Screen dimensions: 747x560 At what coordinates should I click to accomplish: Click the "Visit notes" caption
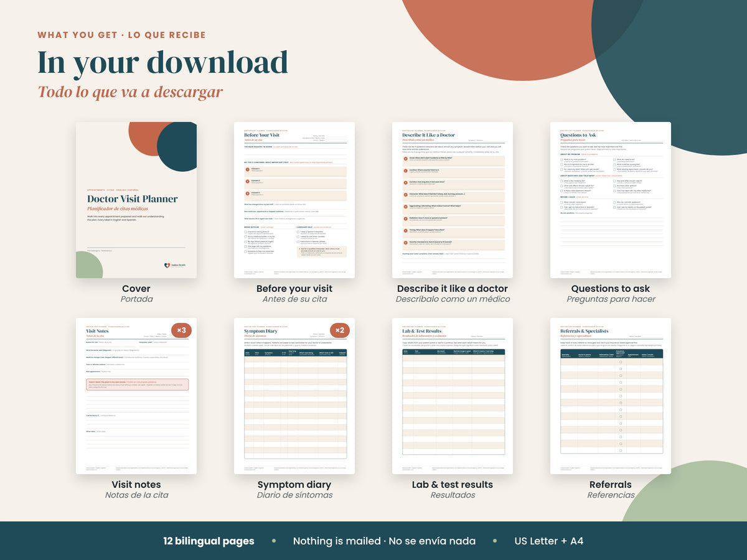pos(136,485)
